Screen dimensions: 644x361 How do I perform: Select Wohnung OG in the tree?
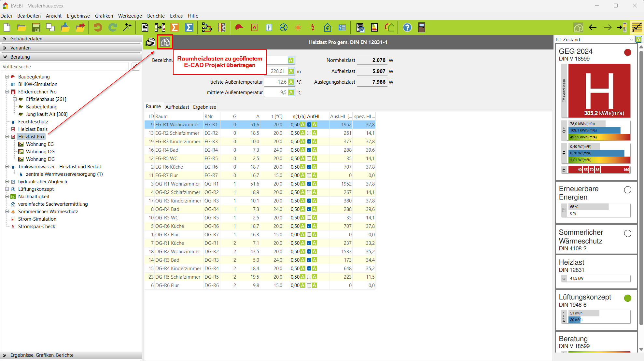(40, 152)
